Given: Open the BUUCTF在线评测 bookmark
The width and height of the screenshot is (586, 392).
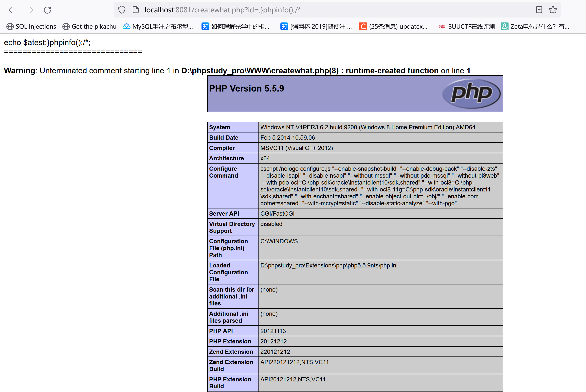Looking at the screenshot, I should point(467,26).
